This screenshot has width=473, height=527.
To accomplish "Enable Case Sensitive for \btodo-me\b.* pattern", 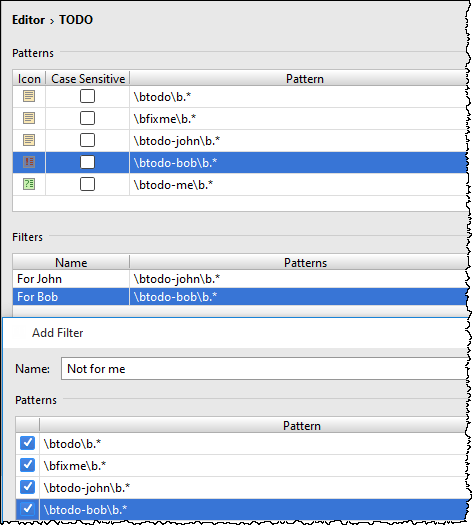I will click(87, 184).
